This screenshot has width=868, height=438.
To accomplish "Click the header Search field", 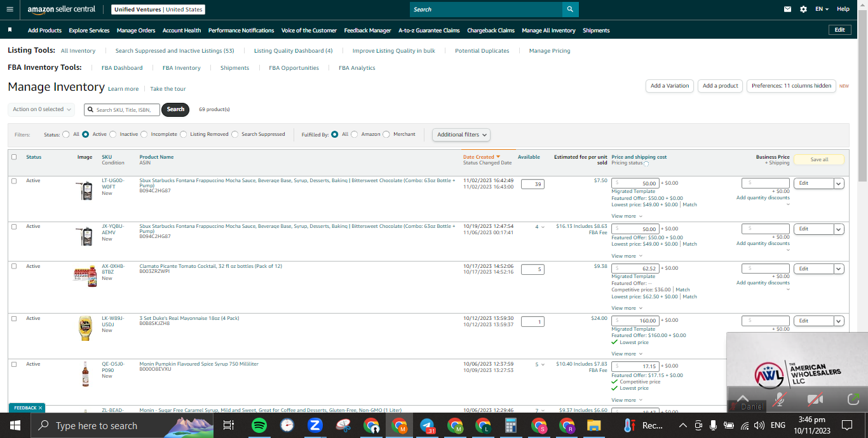I will (x=486, y=10).
